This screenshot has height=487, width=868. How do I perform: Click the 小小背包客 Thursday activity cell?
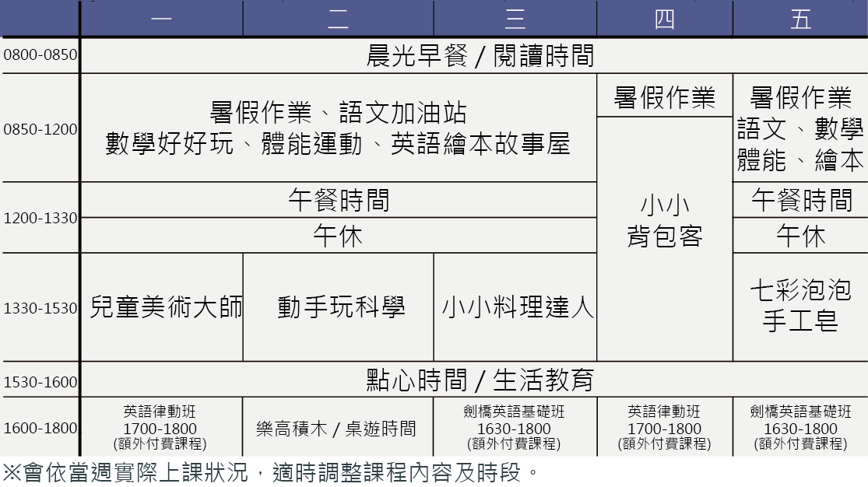click(664, 221)
